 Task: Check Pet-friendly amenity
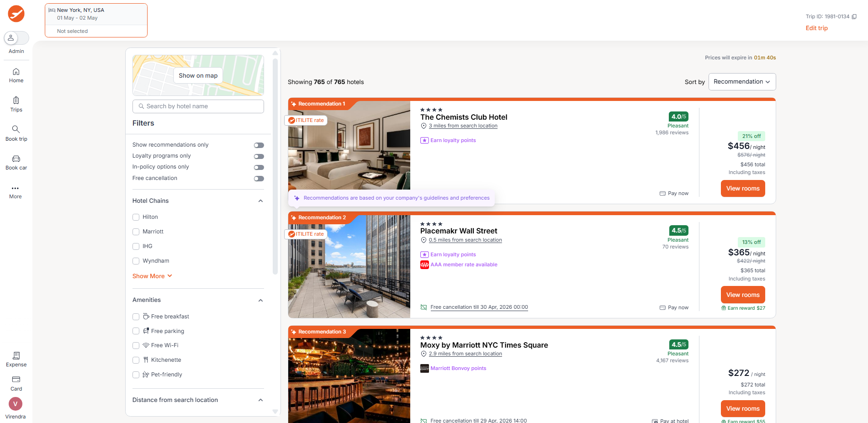[136, 375]
